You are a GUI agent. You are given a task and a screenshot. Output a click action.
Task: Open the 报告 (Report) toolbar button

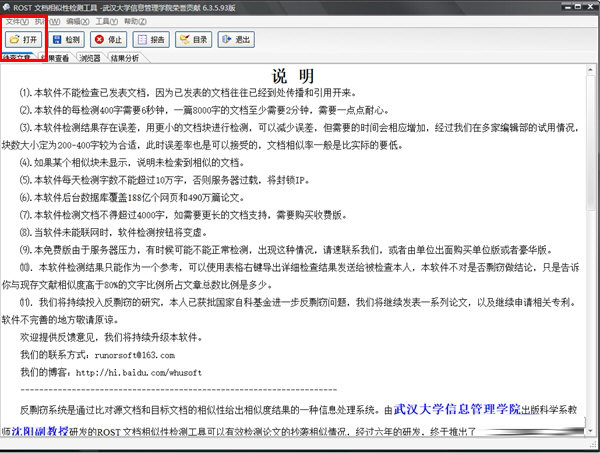click(x=149, y=40)
